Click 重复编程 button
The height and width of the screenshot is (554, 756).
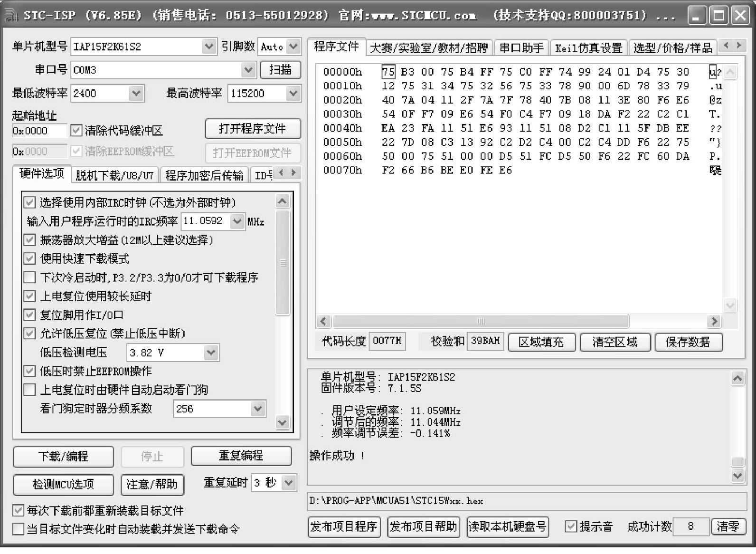point(241,456)
